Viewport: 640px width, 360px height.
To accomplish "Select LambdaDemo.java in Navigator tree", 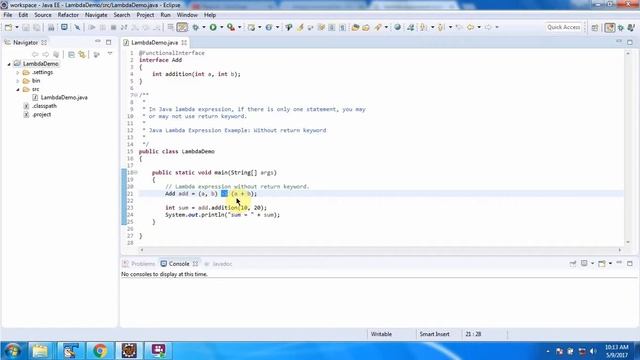I will click(x=64, y=98).
